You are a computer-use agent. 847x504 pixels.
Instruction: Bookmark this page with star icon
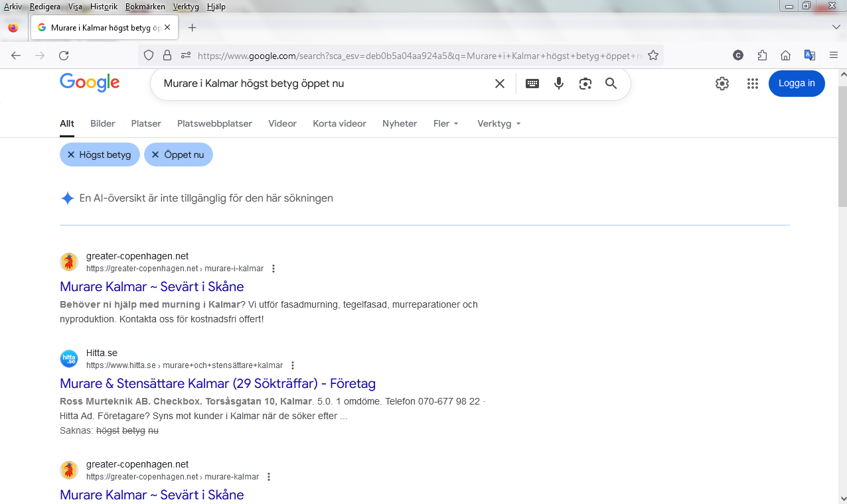[x=653, y=56]
